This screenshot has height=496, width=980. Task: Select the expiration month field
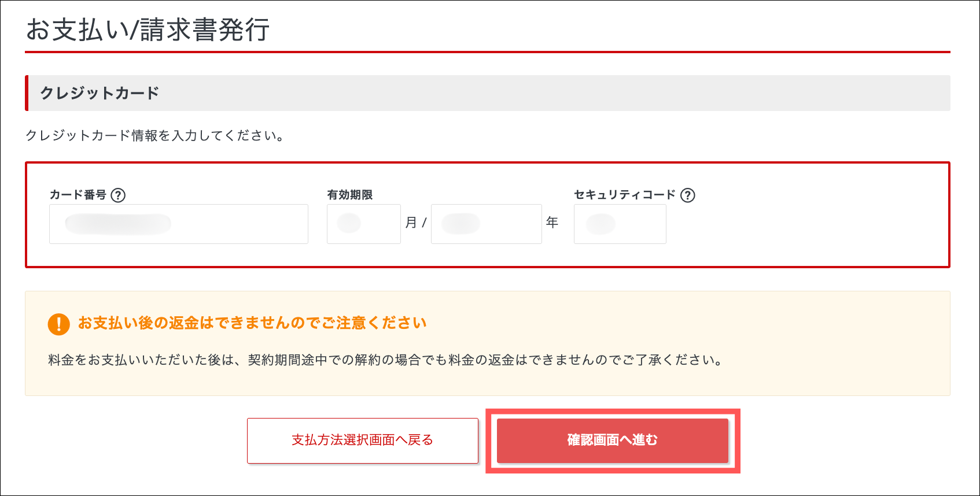pos(364,224)
